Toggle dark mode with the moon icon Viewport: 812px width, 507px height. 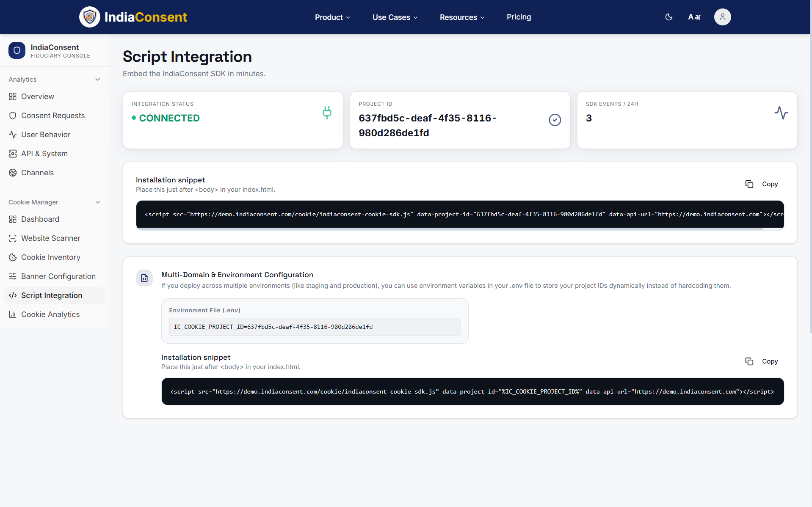tap(669, 17)
